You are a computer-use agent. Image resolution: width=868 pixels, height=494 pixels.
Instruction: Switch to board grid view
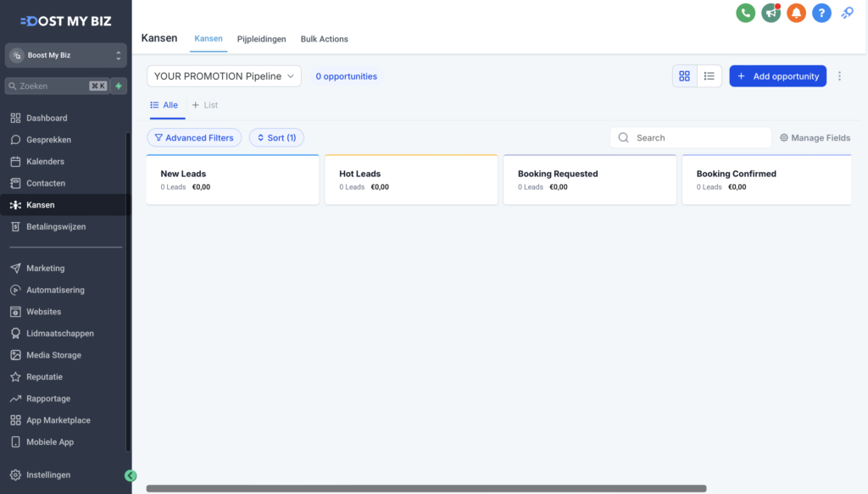point(684,76)
